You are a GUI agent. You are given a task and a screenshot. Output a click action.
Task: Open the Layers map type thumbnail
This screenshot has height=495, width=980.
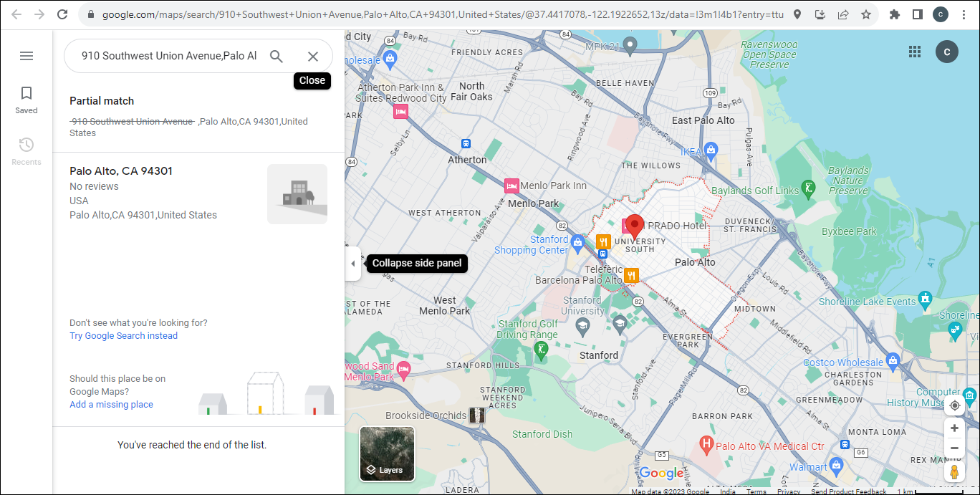point(387,454)
